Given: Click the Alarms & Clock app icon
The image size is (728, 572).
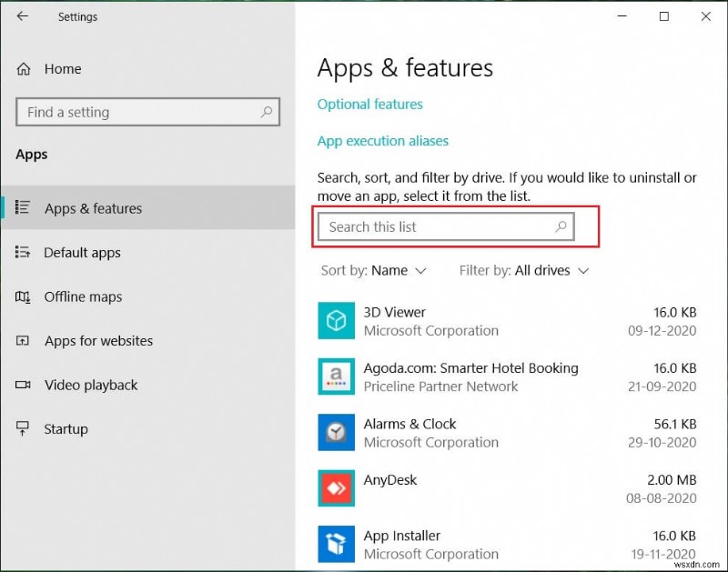Looking at the screenshot, I should click(x=336, y=432).
